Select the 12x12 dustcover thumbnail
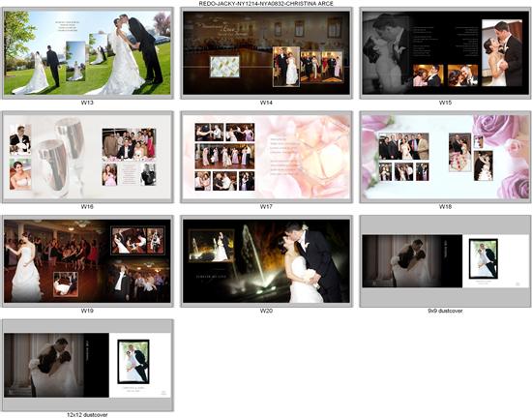This screenshot has height=418, width=532. (x=87, y=366)
